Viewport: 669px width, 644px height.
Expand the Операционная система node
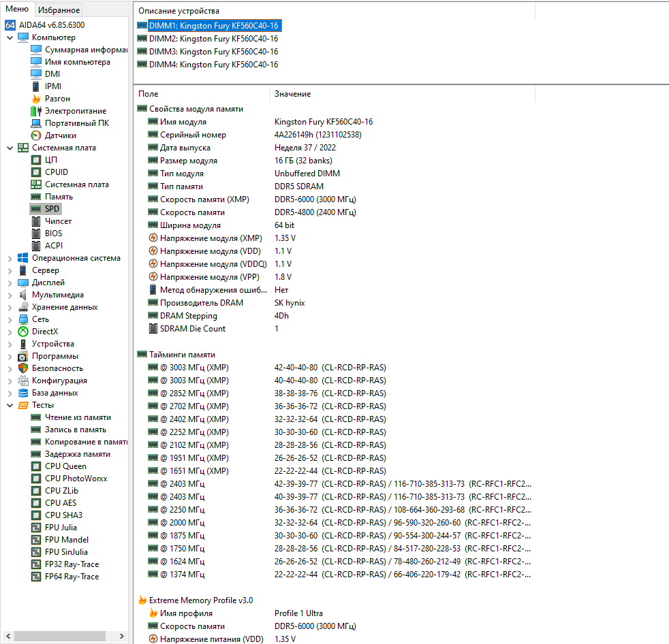tap(10, 258)
